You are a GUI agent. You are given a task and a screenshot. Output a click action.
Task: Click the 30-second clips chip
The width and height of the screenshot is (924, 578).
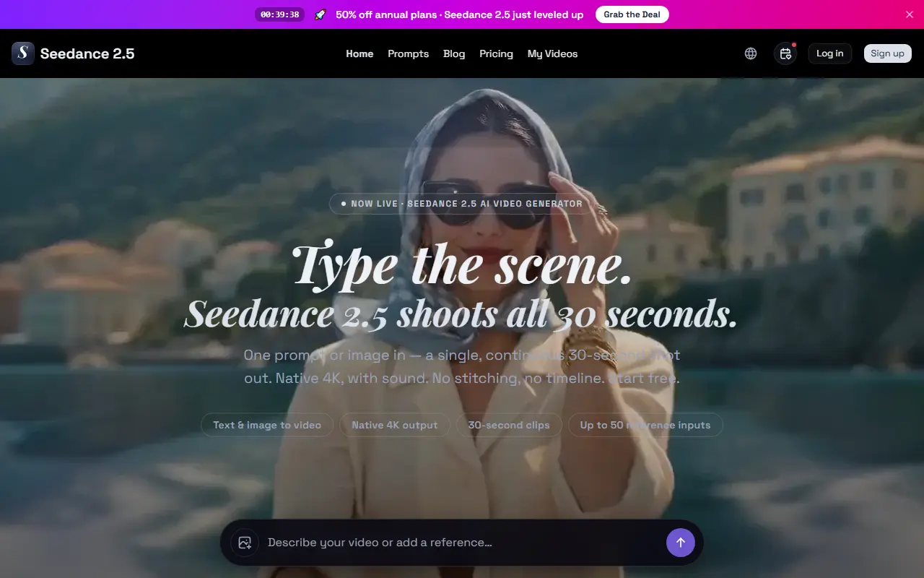[x=509, y=425]
